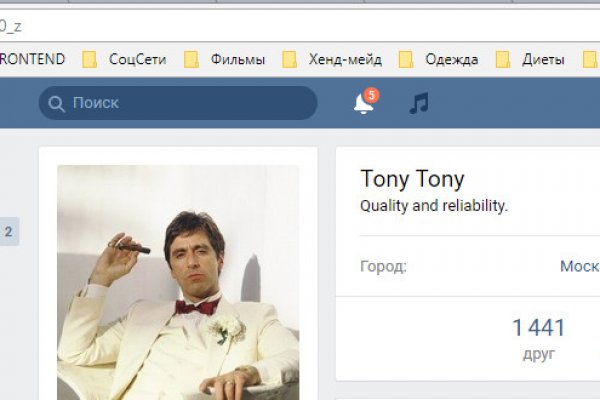Expand the FRONTEND bookmarks folder
Screen dimensions: 600x400
(32, 60)
